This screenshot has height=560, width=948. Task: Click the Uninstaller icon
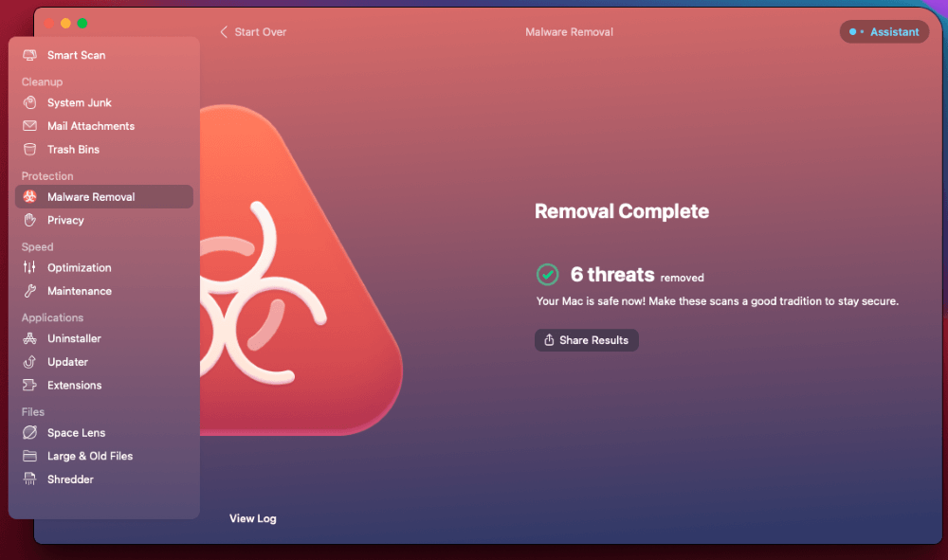[29, 338]
